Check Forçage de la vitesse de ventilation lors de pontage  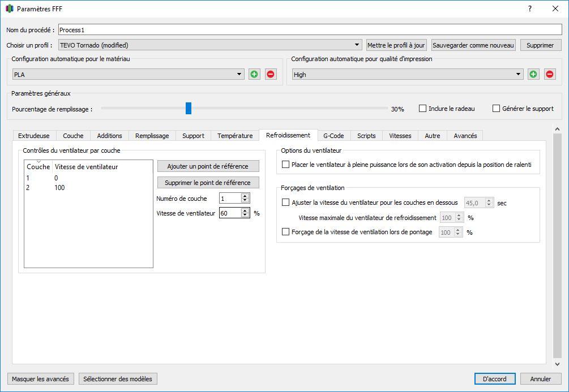pyautogui.click(x=285, y=232)
